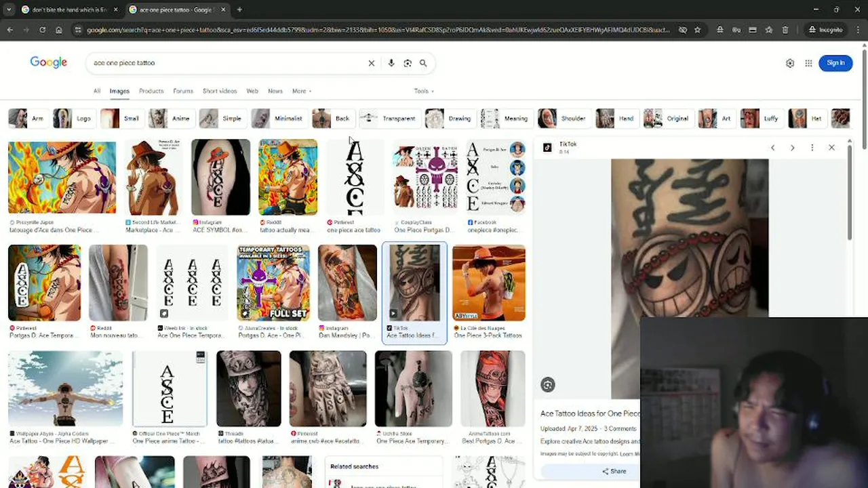Go back with the browser back arrow

[x=9, y=30]
